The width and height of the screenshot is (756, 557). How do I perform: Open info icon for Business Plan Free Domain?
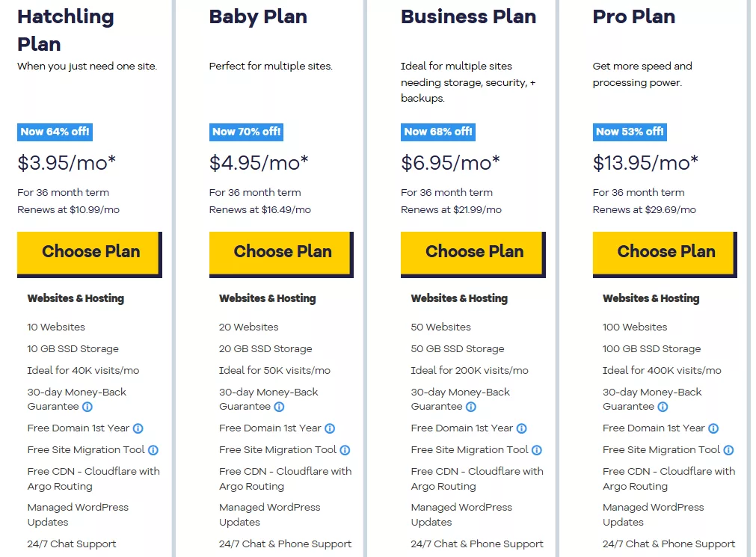(x=522, y=428)
